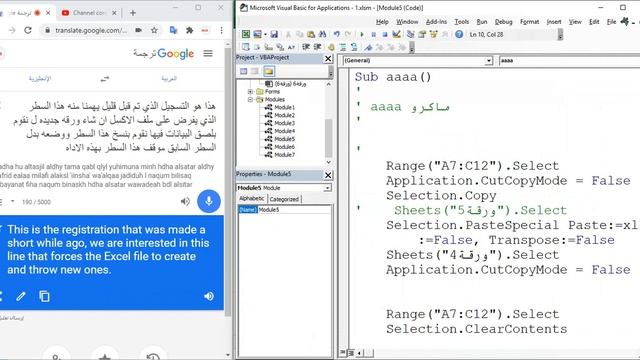Close the Project - VBAProject panel
This screenshot has width=640, height=360.
point(328,59)
